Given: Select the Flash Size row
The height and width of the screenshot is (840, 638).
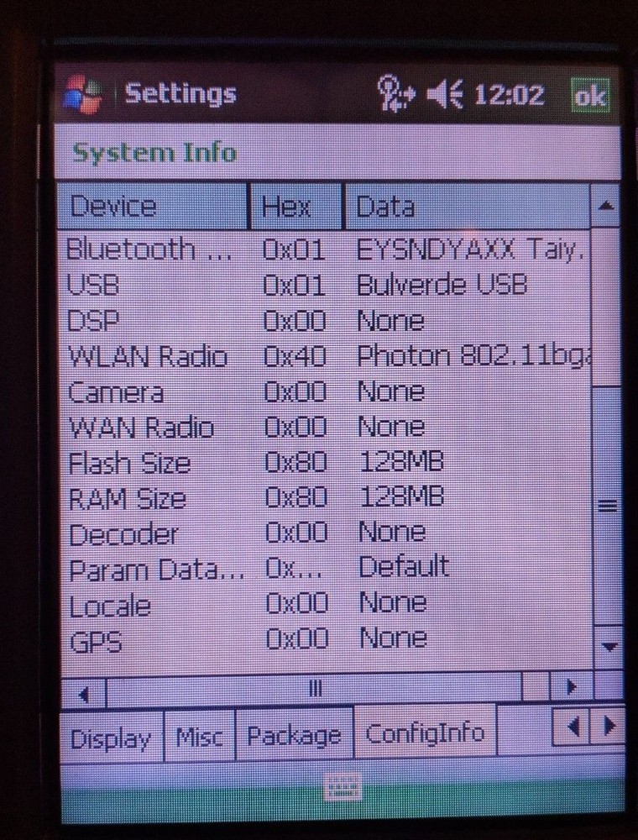Looking at the screenshot, I should pos(324,462).
